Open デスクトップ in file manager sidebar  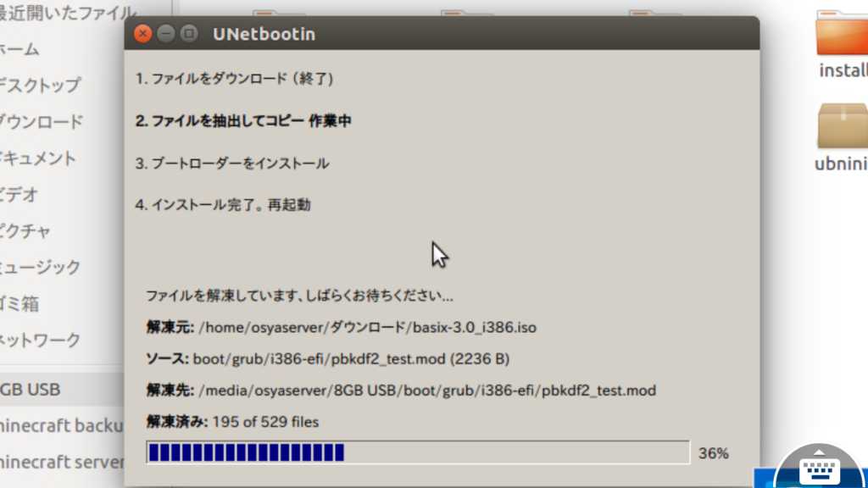(41, 86)
